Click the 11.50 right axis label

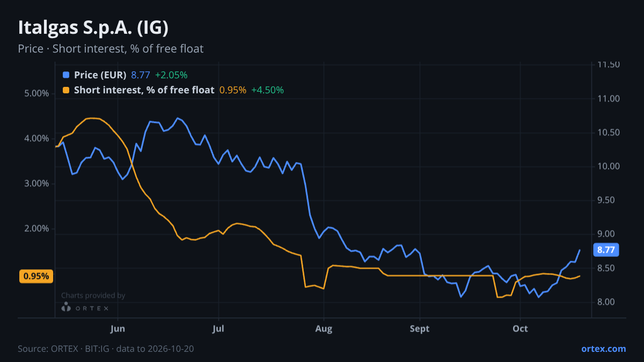tap(608, 65)
